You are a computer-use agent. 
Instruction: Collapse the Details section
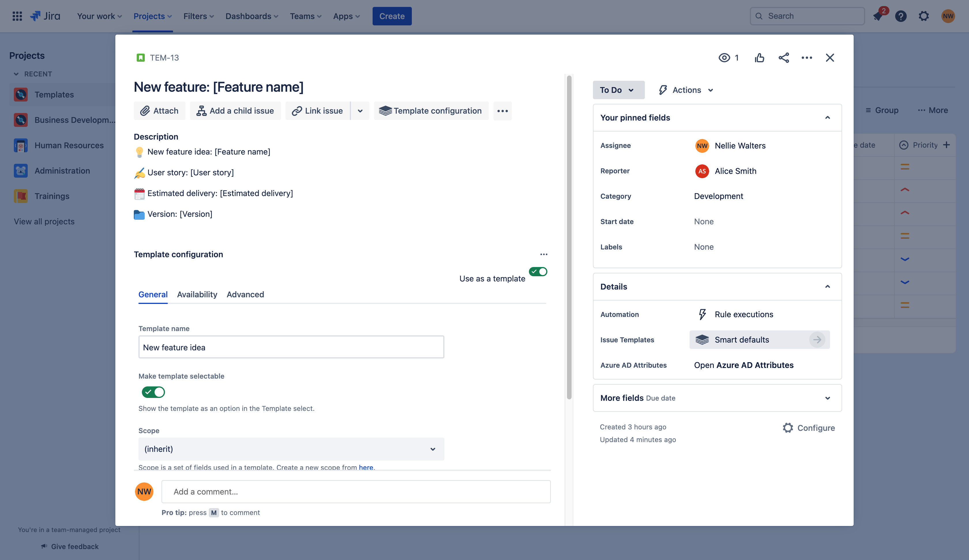[827, 287]
